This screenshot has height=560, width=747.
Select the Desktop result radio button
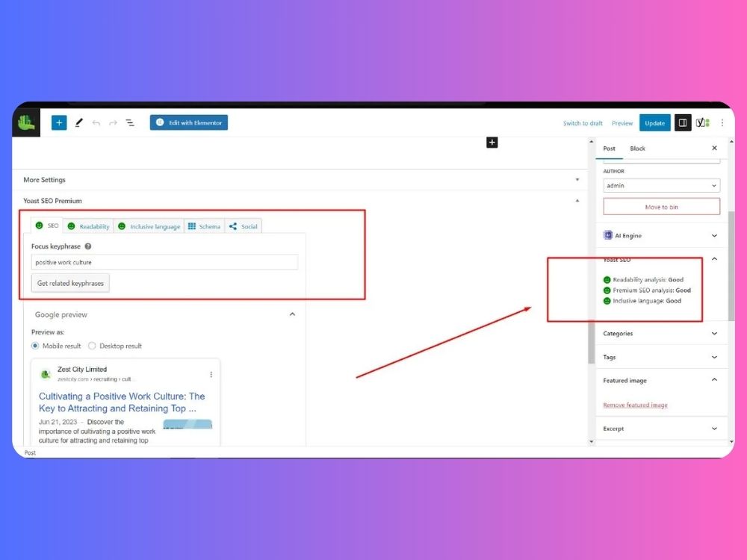coord(92,346)
